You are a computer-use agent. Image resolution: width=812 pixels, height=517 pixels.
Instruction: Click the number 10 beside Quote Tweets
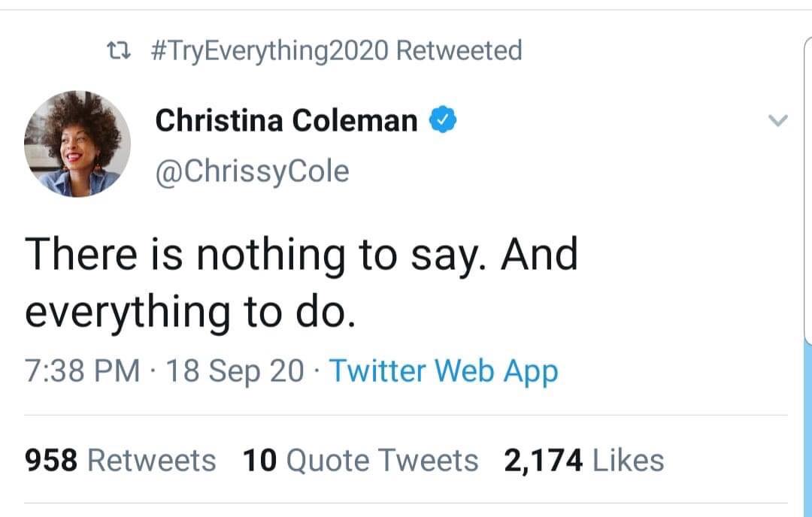(260, 461)
